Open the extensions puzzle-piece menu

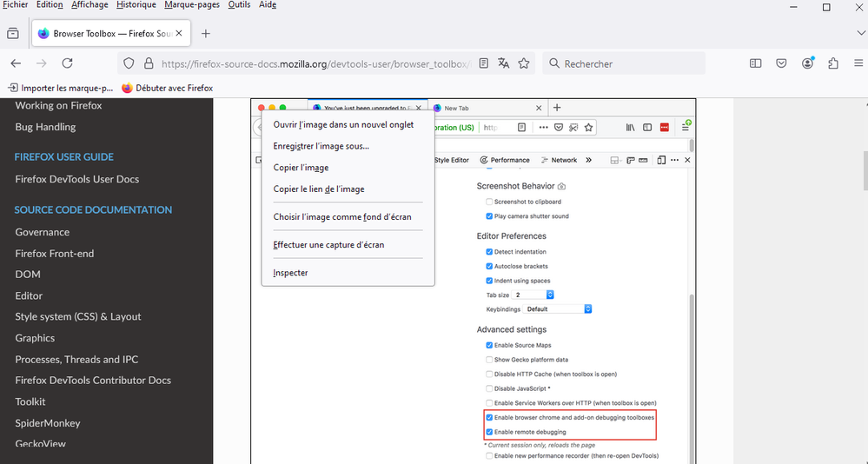click(x=833, y=63)
